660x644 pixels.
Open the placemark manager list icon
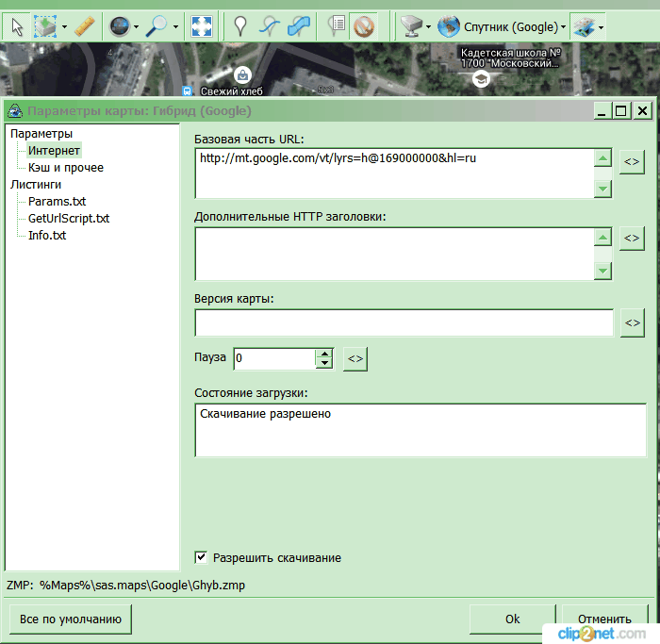click(337, 25)
